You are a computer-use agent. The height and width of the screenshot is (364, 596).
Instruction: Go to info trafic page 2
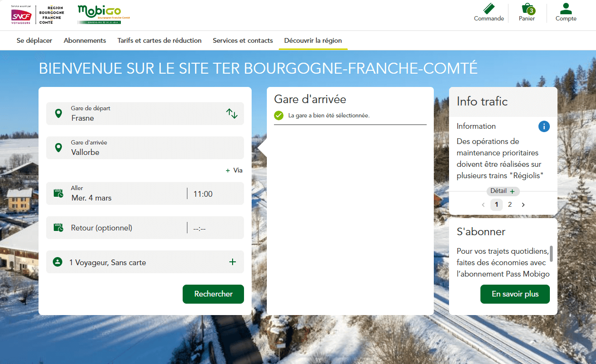pyautogui.click(x=510, y=205)
